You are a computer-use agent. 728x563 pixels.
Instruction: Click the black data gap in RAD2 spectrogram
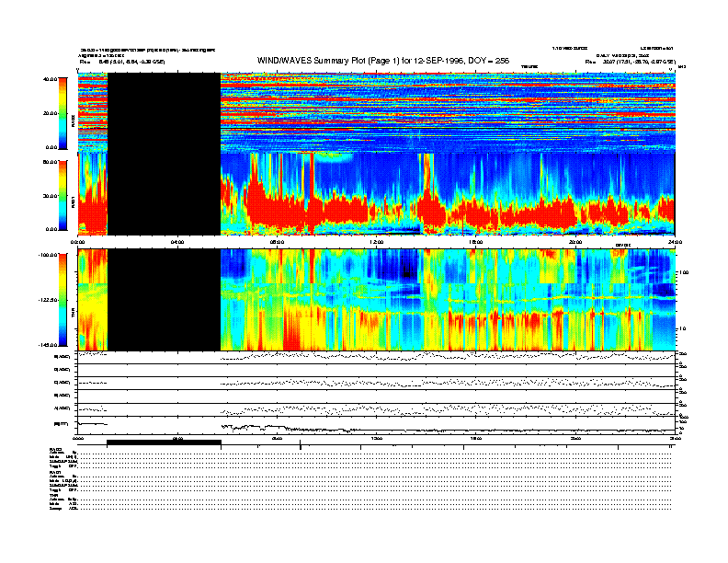coord(164,110)
